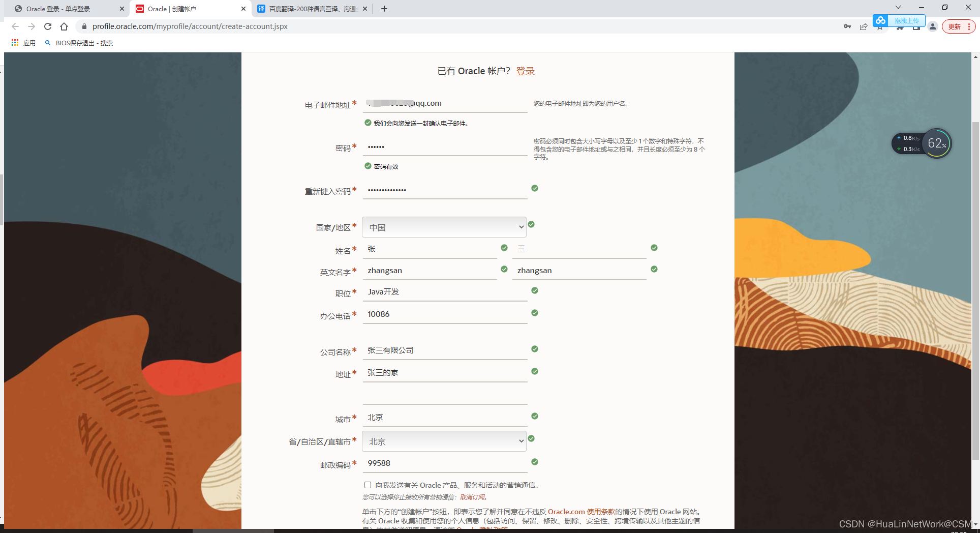Enable the Oracle marketing communications checkbox
980x533 pixels.
click(367, 485)
